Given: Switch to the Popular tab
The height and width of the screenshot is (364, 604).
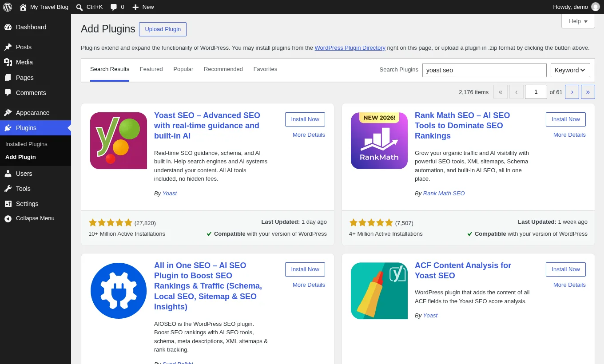Looking at the screenshot, I should [183, 69].
